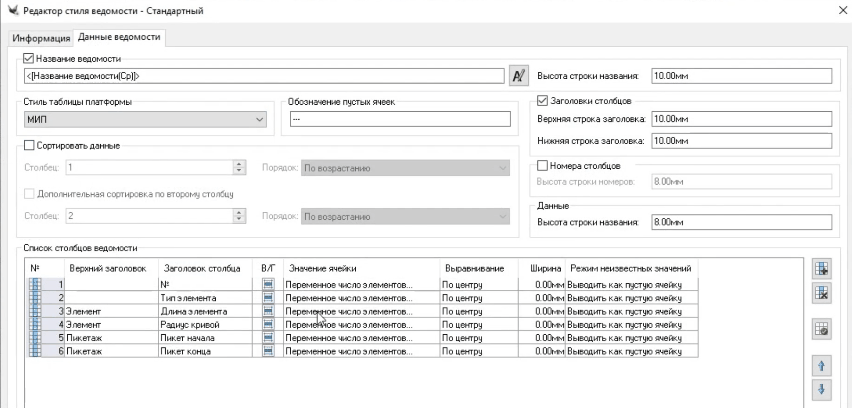Click the В/Г icon in the Пикет конца row
This screenshot has width=852, height=408.
pyautogui.click(x=268, y=351)
